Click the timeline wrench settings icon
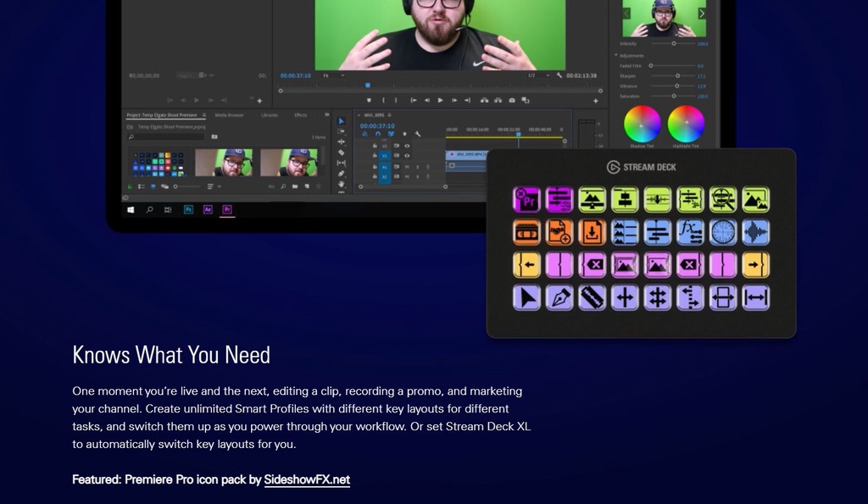The height and width of the screenshot is (504, 868). (417, 134)
